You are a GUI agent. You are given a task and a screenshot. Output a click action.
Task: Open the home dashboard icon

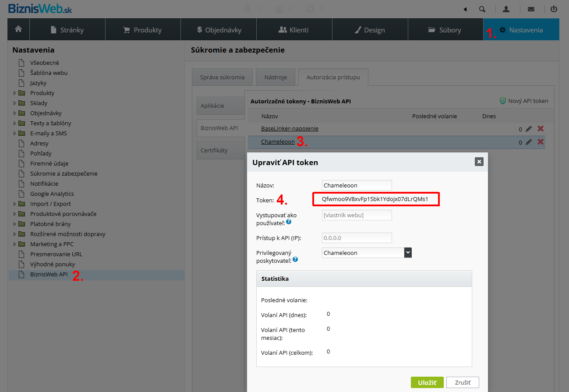[18, 29]
